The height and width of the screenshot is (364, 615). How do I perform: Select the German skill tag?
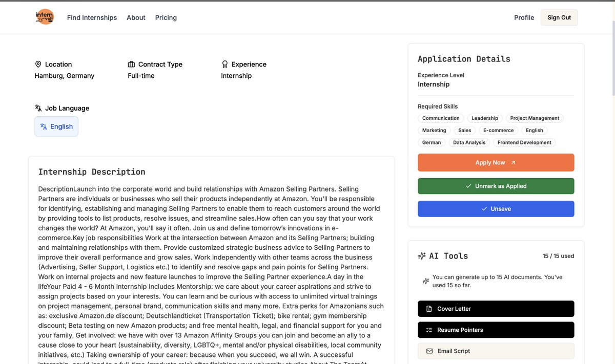coord(432,143)
